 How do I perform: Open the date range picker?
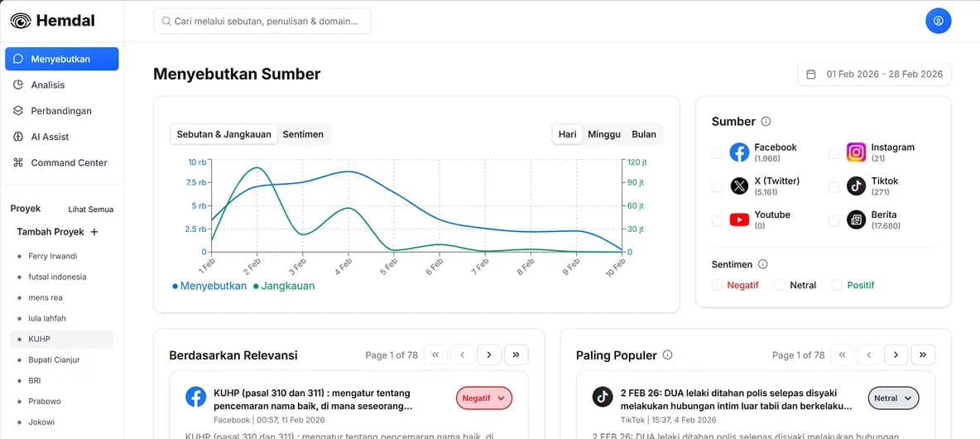tap(875, 74)
